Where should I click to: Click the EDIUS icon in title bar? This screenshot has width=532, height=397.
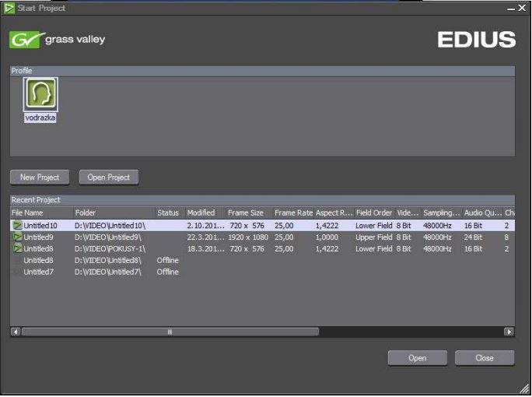(x=9, y=8)
